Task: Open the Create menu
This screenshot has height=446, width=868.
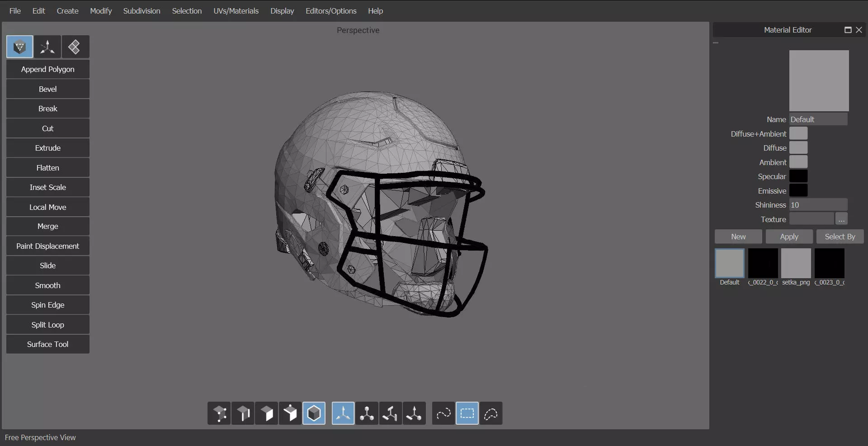Action: click(67, 11)
